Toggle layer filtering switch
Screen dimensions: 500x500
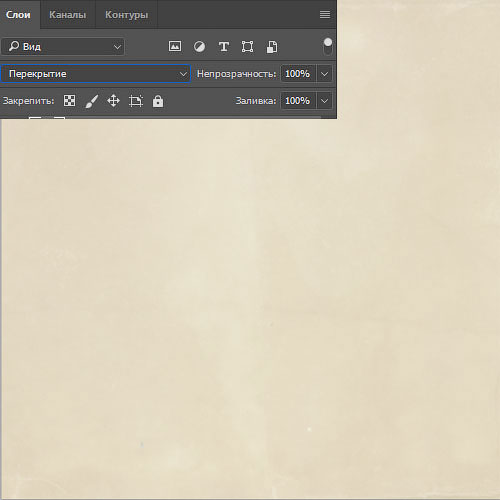pyautogui.click(x=328, y=47)
